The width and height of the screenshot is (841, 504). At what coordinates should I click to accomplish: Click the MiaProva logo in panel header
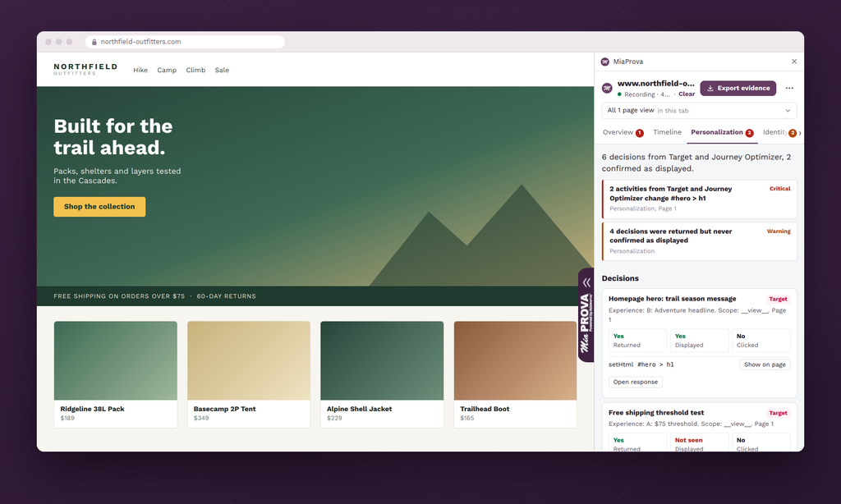(605, 62)
